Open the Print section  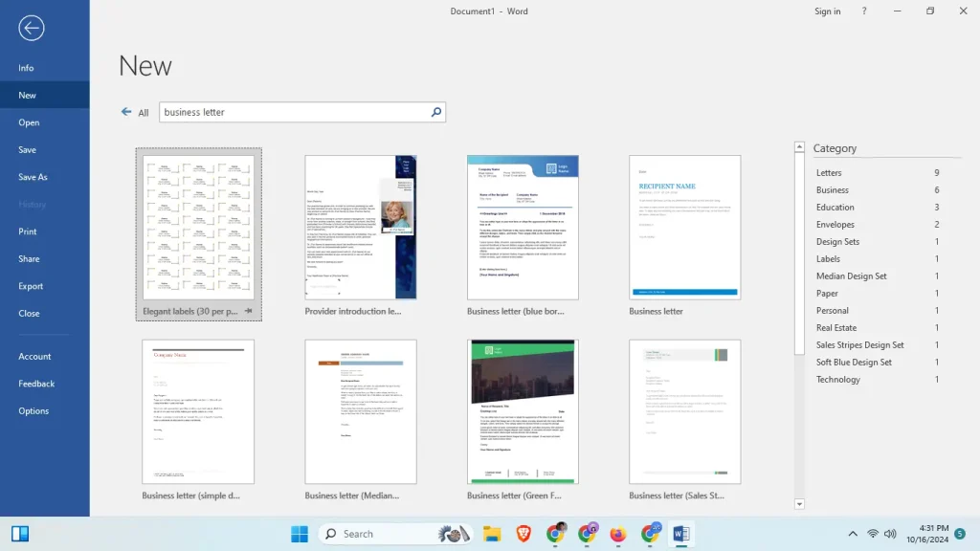[x=29, y=231]
